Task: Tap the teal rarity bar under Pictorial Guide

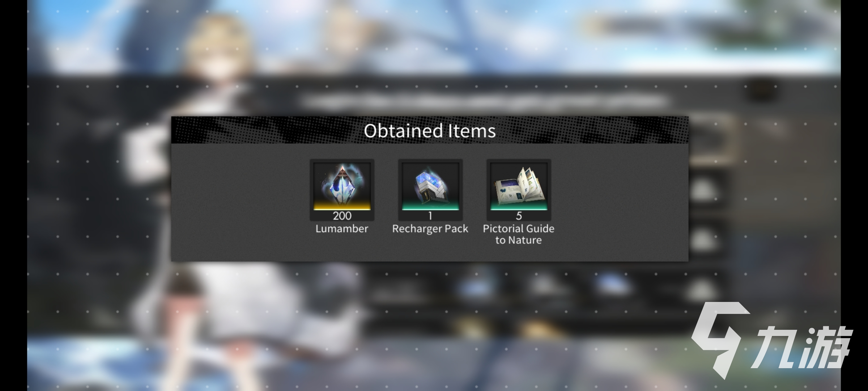Action: tap(519, 207)
